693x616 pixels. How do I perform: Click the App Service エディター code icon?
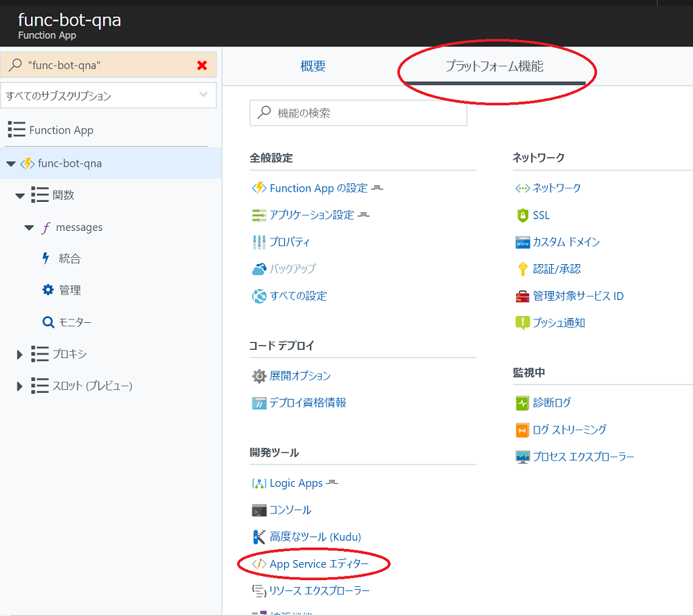pos(259,564)
